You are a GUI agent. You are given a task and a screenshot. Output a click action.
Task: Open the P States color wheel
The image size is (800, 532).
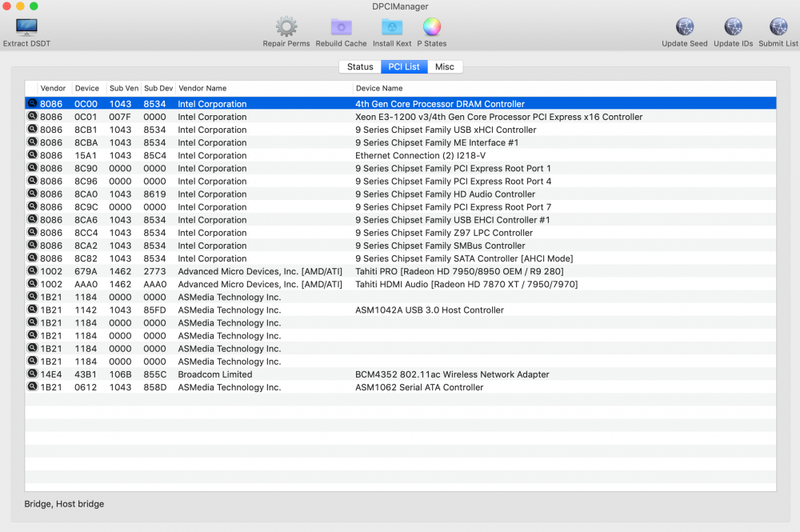432,26
